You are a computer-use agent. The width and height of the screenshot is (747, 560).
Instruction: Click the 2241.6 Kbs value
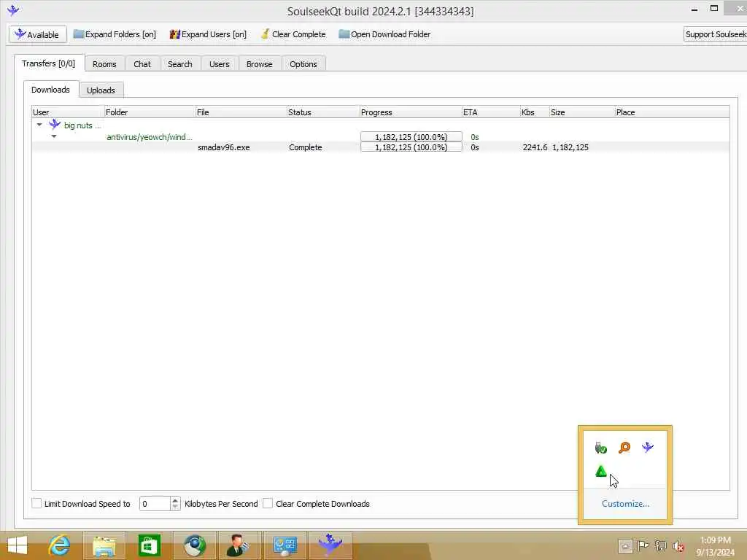[x=535, y=147]
